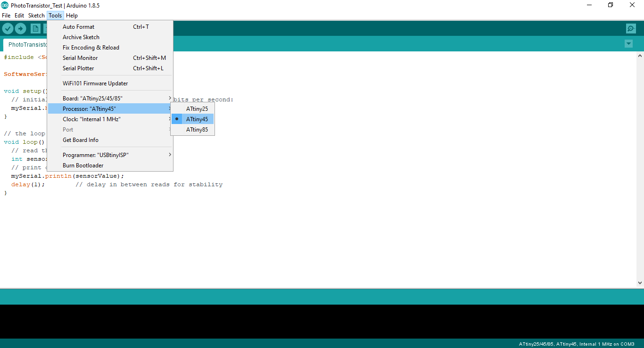
Task: Click the "delay(1);" statement in the code
Action: click(x=28, y=184)
